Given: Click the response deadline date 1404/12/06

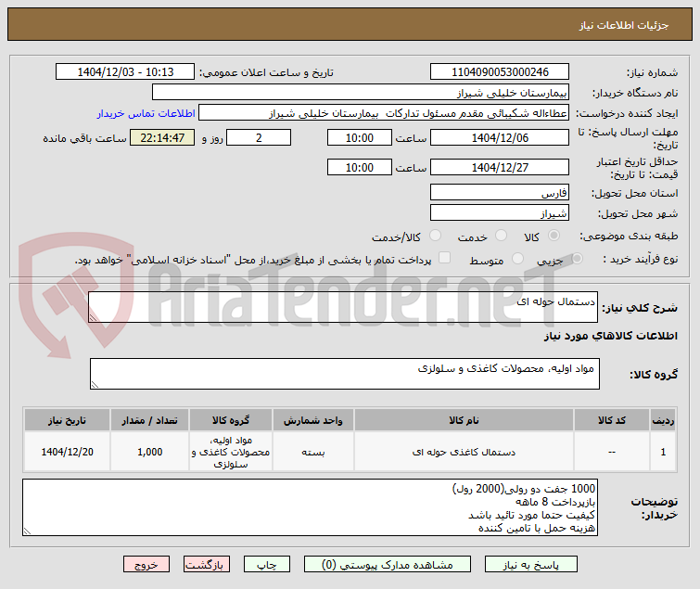Looking at the screenshot, I should coord(500,137).
